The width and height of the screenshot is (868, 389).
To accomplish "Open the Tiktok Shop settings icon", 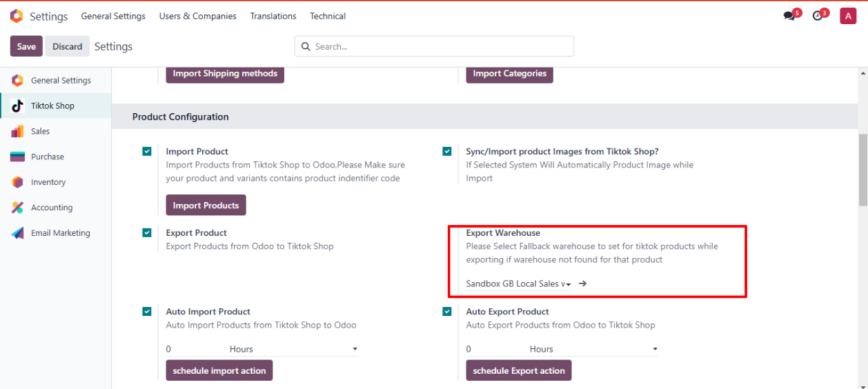I will pyautogui.click(x=17, y=106).
